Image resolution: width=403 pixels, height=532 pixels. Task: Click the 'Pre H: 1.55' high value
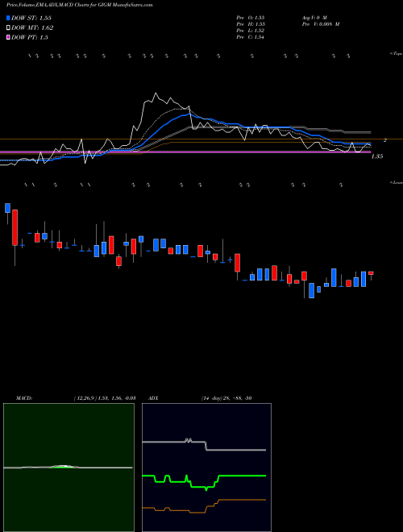(x=251, y=24)
